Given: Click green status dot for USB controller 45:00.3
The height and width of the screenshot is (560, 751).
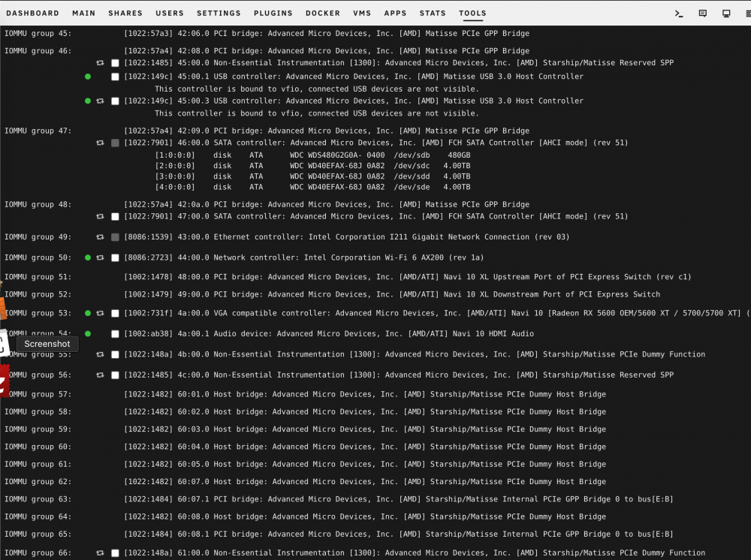Looking at the screenshot, I should click(88, 101).
